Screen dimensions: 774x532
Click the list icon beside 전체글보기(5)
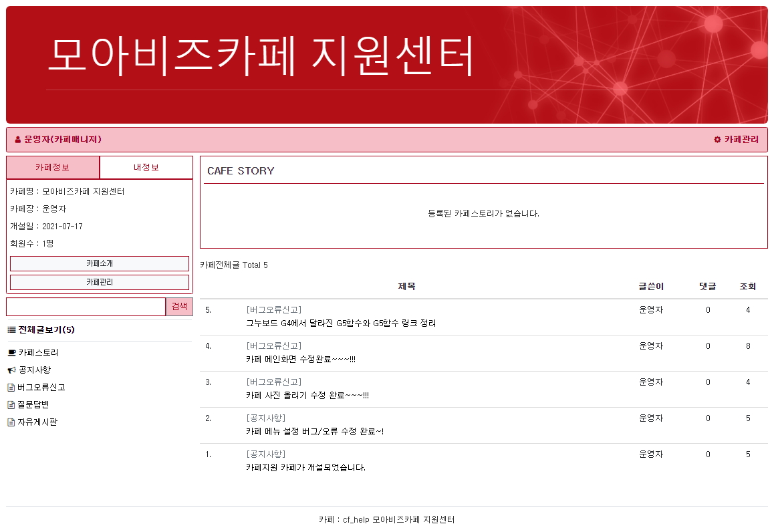coord(11,330)
